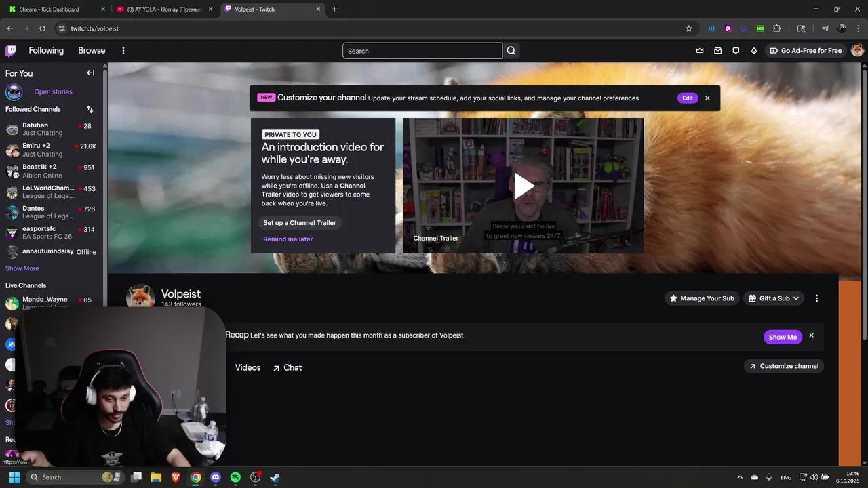The height and width of the screenshot is (488, 868).
Task: Open LoLWorldChampionship channel in sidebar
Action: 52,192
